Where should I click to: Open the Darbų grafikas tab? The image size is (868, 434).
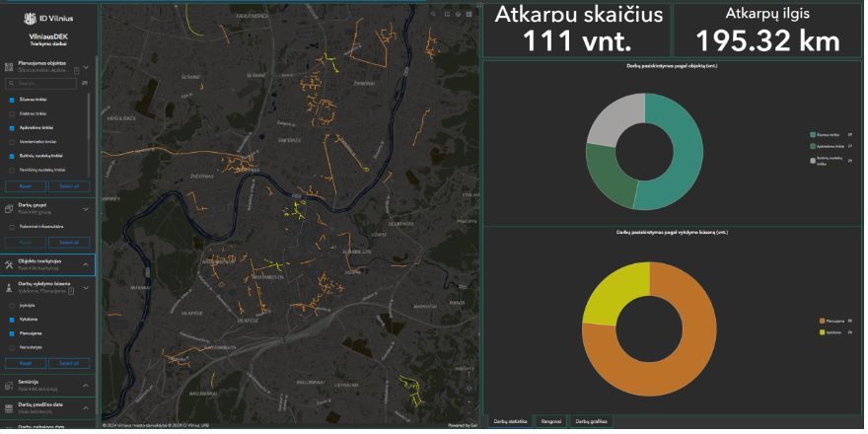pyautogui.click(x=590, y=421)
